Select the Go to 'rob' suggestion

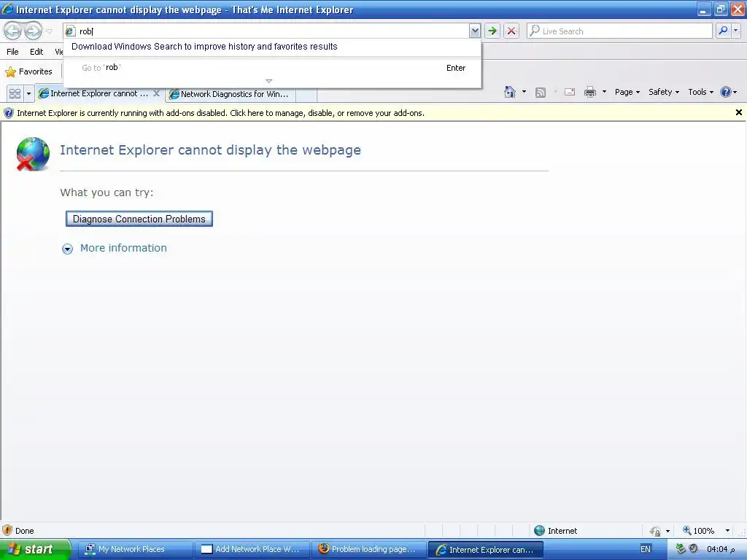[x=272, y=68]
